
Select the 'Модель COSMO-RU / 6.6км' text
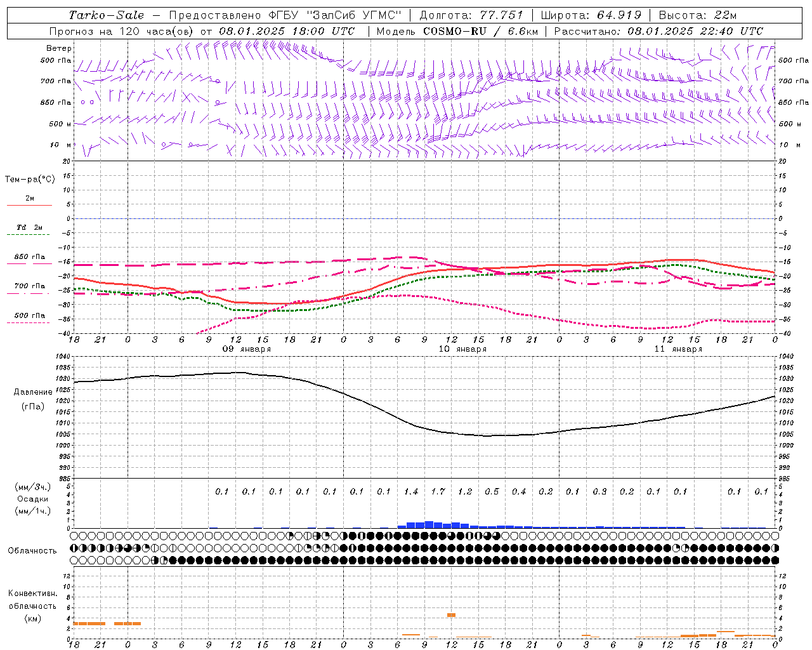(457, 31)
